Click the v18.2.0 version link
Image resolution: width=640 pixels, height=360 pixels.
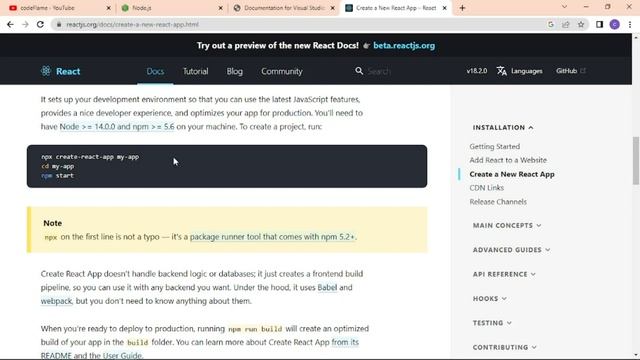[477, 71]
